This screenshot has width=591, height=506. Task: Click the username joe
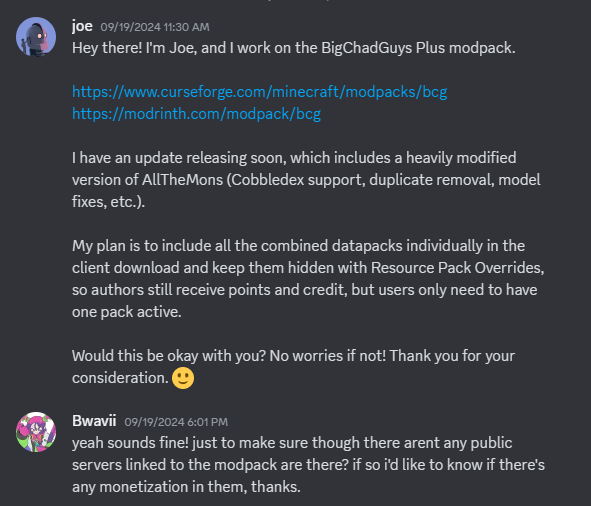82,26
